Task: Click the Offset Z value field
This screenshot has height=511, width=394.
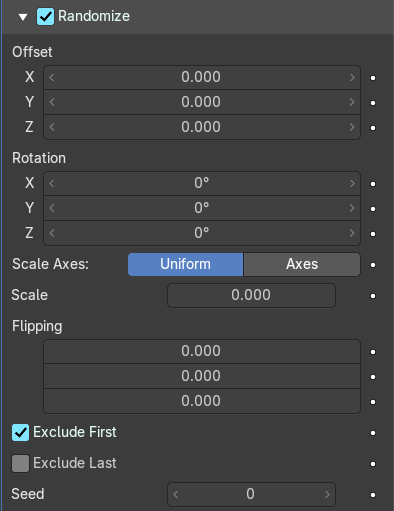Action: [202, 127]
